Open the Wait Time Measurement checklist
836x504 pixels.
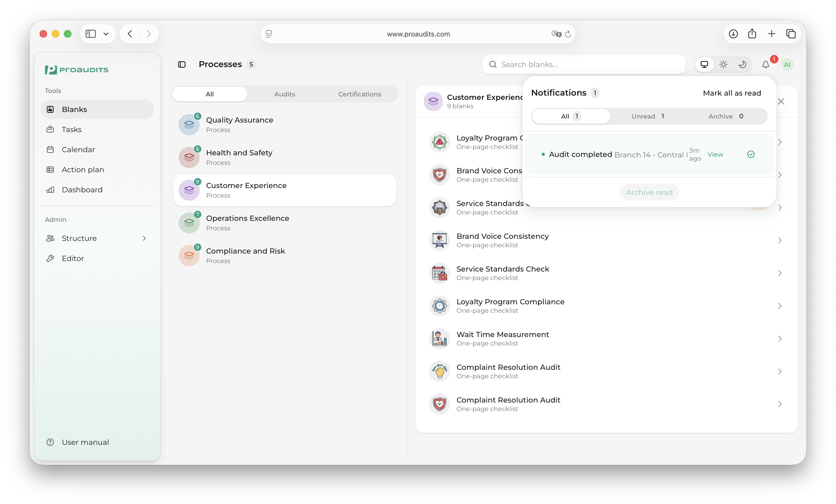click(x=606, y=339)
